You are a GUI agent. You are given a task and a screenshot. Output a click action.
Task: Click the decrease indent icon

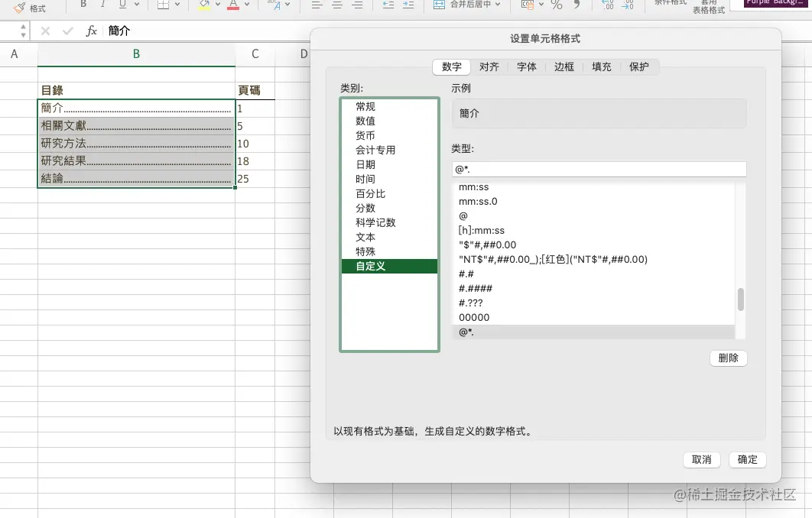click(388, 5)
